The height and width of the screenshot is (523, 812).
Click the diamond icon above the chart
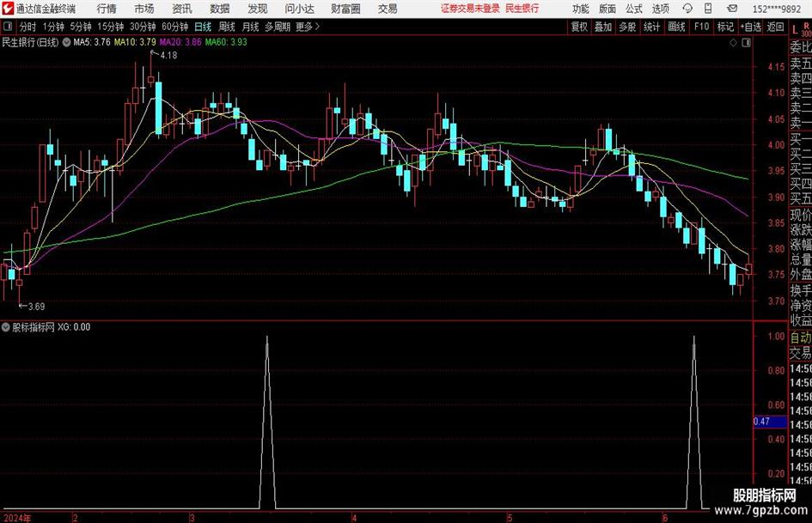[733, 43]
